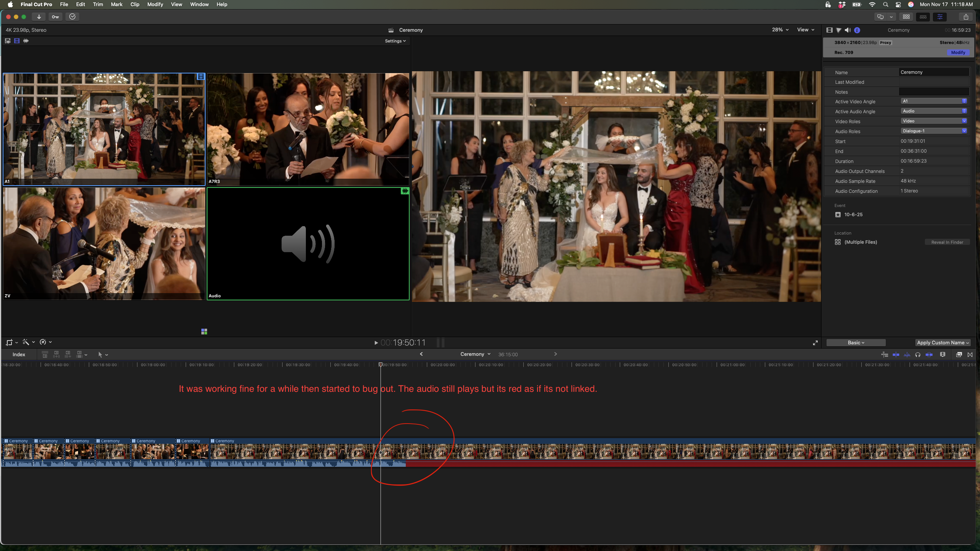
Task: Open the Transitions browser icon
Action: (970, 355)
